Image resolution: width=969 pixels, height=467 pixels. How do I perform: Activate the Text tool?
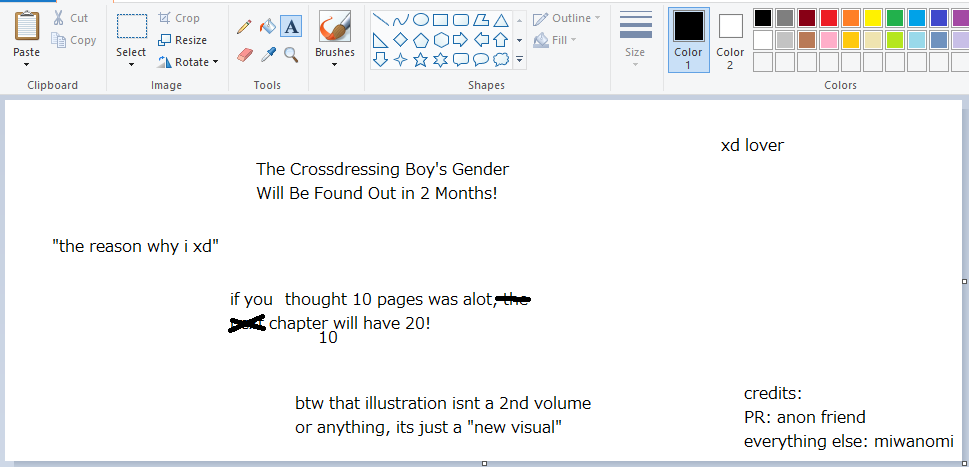click(x=291, y=27)
